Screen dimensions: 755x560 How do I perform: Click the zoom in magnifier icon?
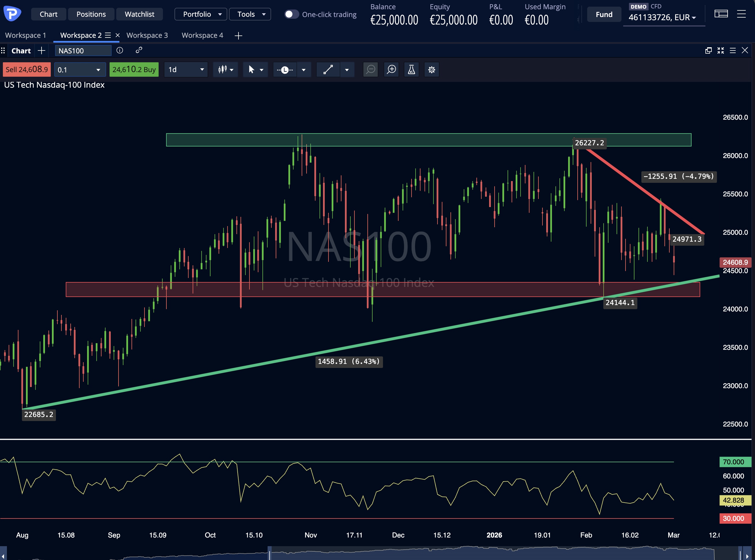[x=391, y=69]
